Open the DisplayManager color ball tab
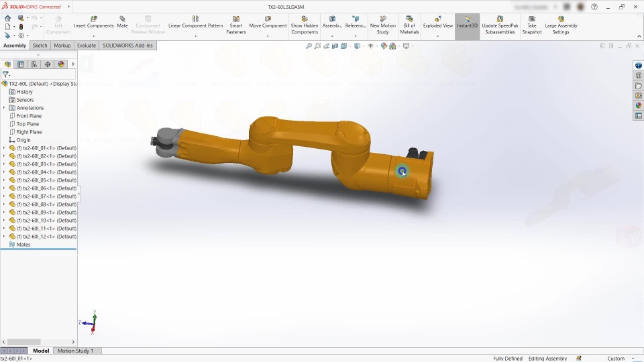 (61, 64)
